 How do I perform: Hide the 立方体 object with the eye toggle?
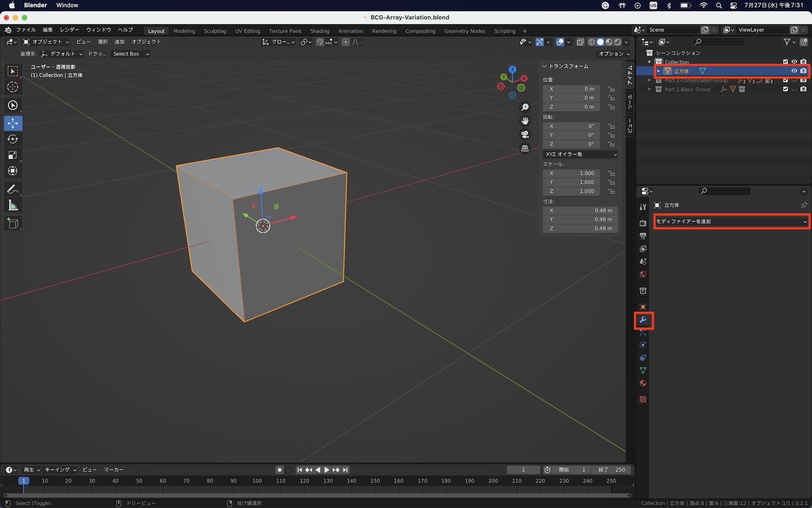tap(795, 71)
